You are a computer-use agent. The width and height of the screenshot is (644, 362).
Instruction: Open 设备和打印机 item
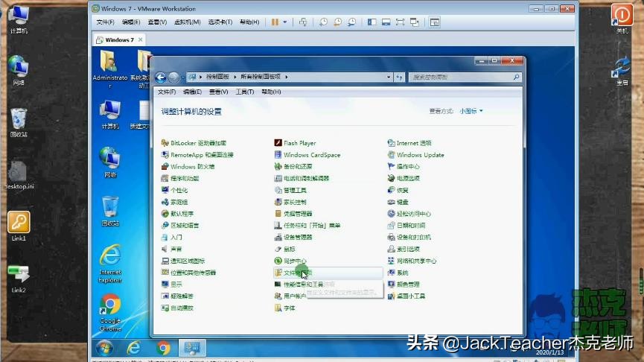click(409, 237)
